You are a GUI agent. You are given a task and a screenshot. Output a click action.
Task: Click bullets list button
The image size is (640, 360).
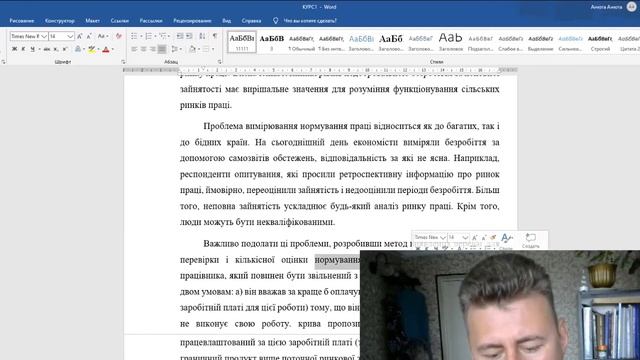point(134,36)
